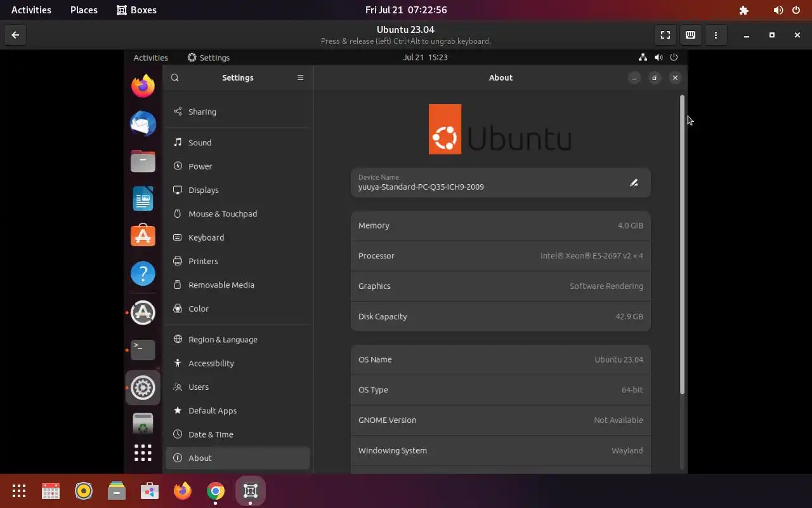Open Software Updater in the guest dock
Image resolution: width=812 pixels, height=508 pixels.
click(143, 312)
